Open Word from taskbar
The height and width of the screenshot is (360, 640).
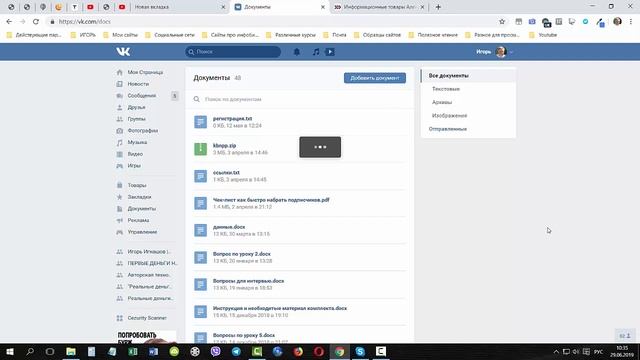point(153,351)
